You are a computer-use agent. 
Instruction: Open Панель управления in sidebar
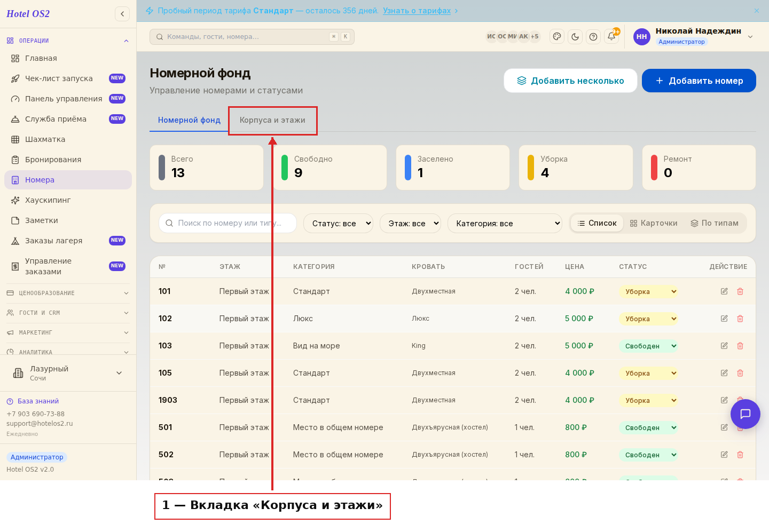point(68,99)
